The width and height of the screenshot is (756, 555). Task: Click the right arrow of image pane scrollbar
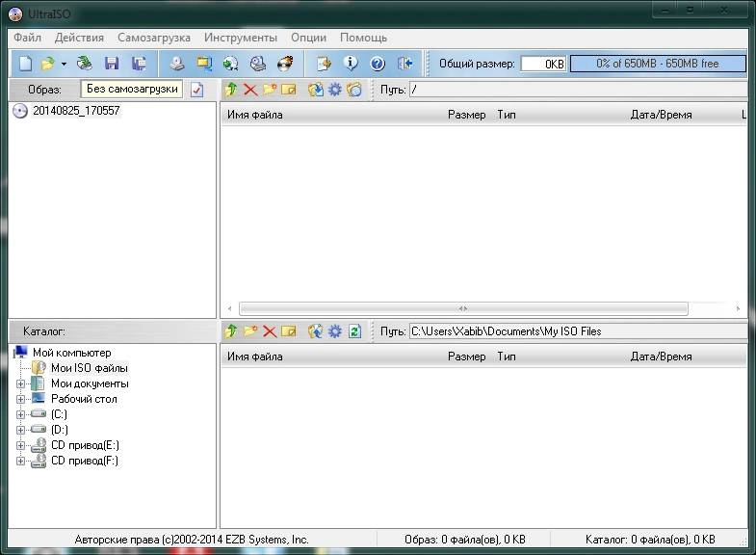738,308
